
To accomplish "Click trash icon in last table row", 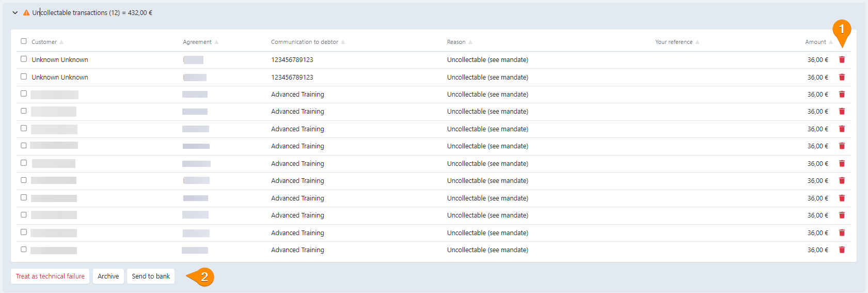I will pos(842,250).
